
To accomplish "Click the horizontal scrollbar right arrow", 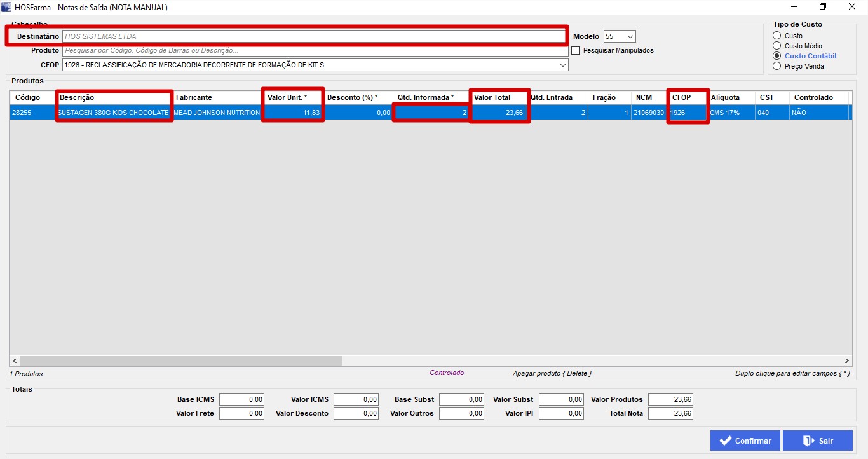I will point(846,360).
